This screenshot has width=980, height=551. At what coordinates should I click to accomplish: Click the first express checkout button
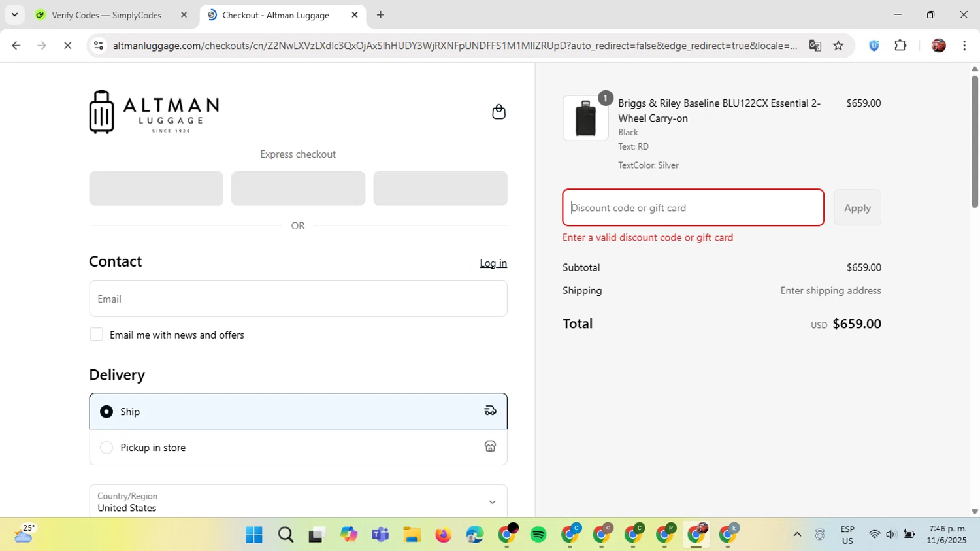pos(156,188)
